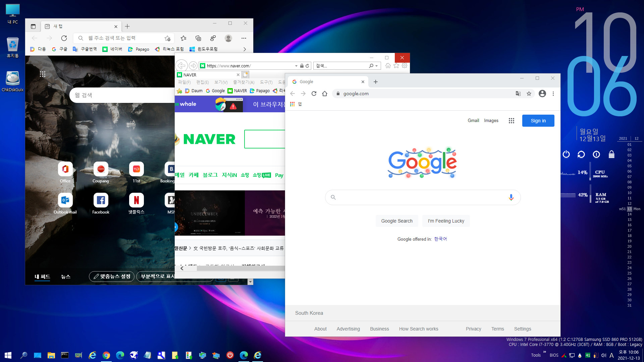Image resolution: width=644 pixels, height=362 pixels.
Task: Expand the IE search provider dropdown arrow
Action: (377, 66)
